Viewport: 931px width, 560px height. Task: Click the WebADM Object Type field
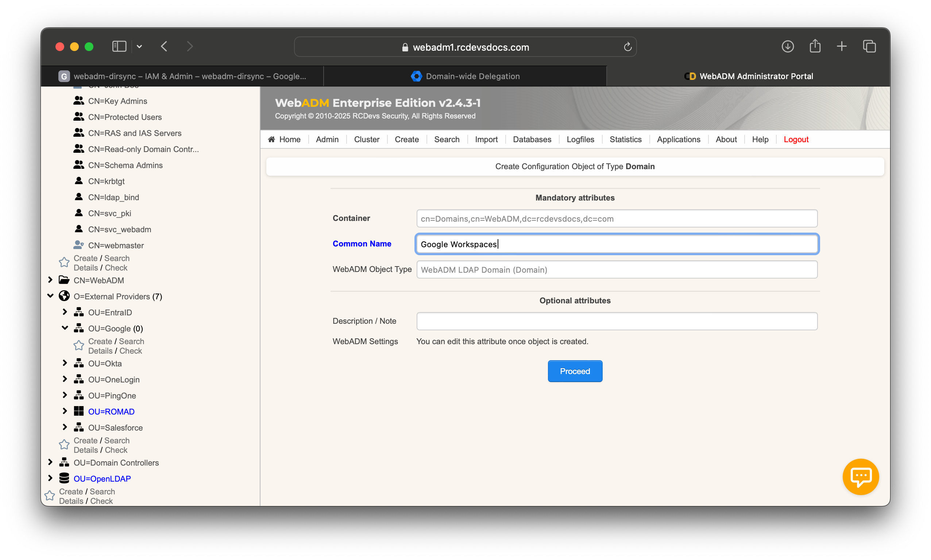click(x=617, y=269)
